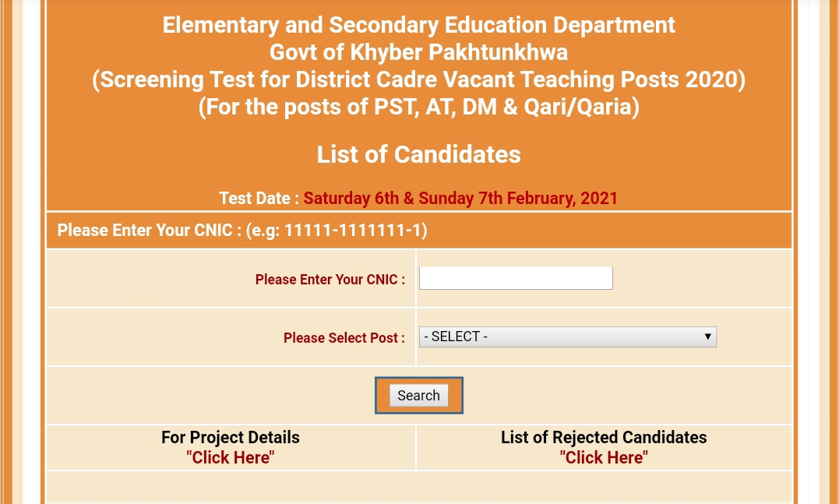The image size is (839, 504).
Task: Click the "List of Rejected Candidates" heading text
Action: pos(604,438)
